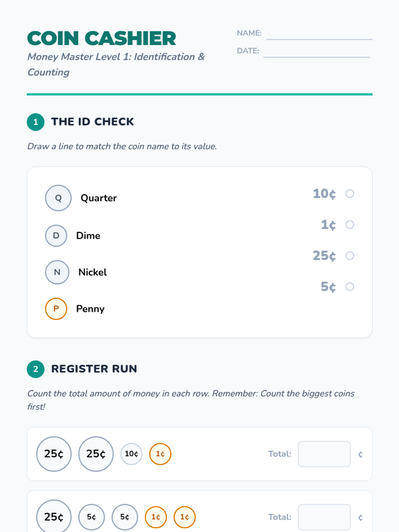The image size is (399, 532).
Task: Click the section 2 number badge
Action: pyautogui.click(x=36, y=369)
